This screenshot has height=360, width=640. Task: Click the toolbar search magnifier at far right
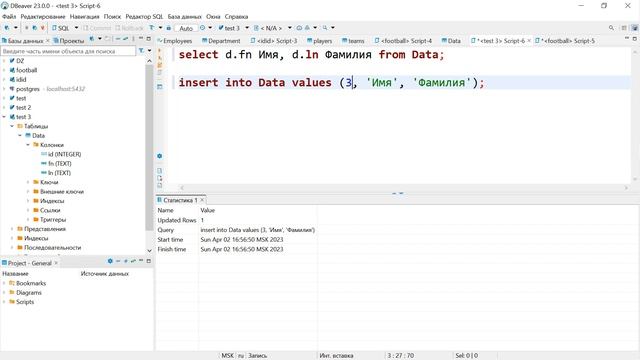(x=611, y=28)
